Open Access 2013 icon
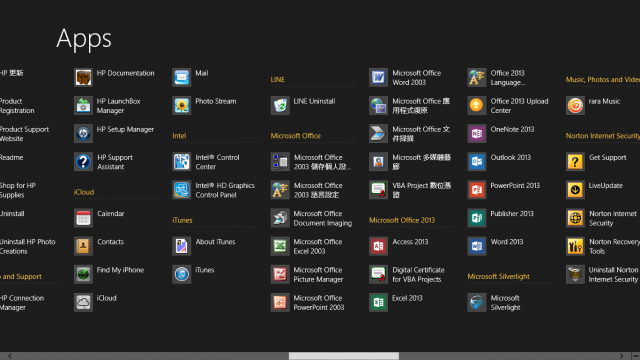The image size is (640, 360). click(378, 246)
